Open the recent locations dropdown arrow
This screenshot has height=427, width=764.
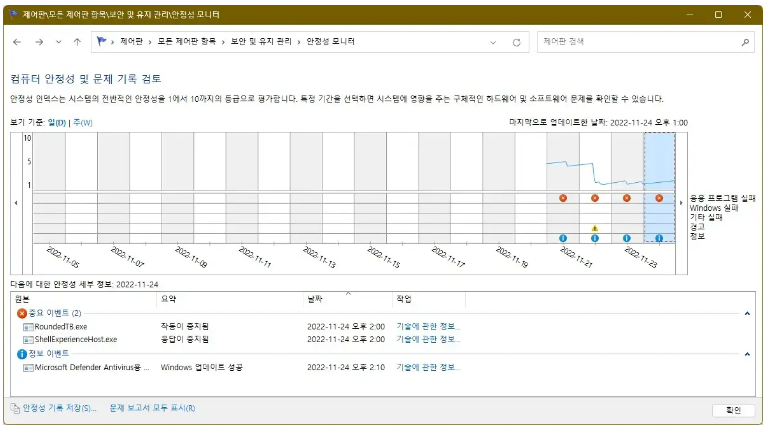[58, 42]
